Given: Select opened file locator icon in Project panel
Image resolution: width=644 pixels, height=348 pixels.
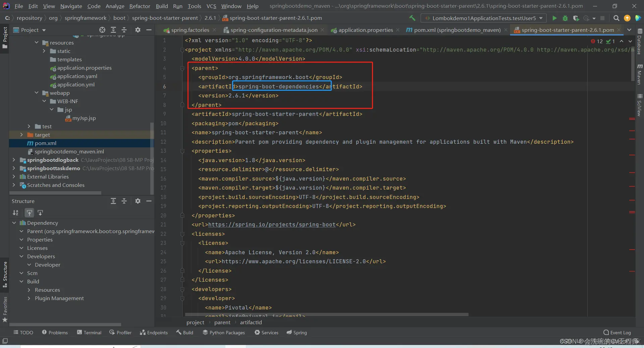Looking at the screenshot, I should point(102,30).
